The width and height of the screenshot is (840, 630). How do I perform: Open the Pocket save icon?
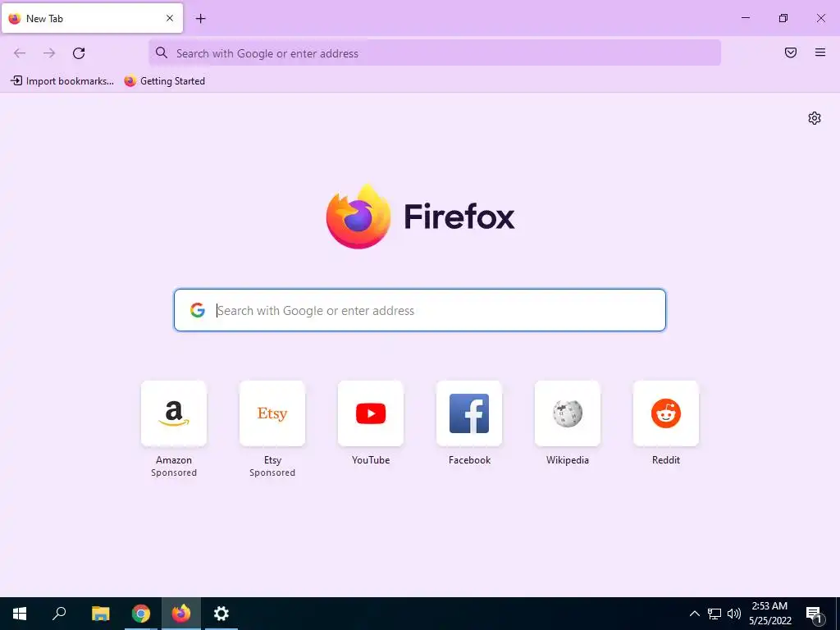click(x=791, y=52)
